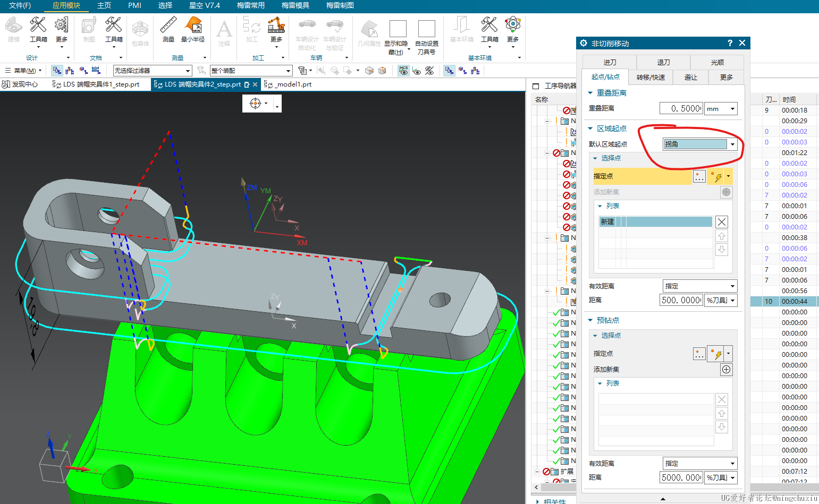Add new set in pre-drill points
Image resolution: width=819 pixels, height=504 pixels.
coord(726,370)
